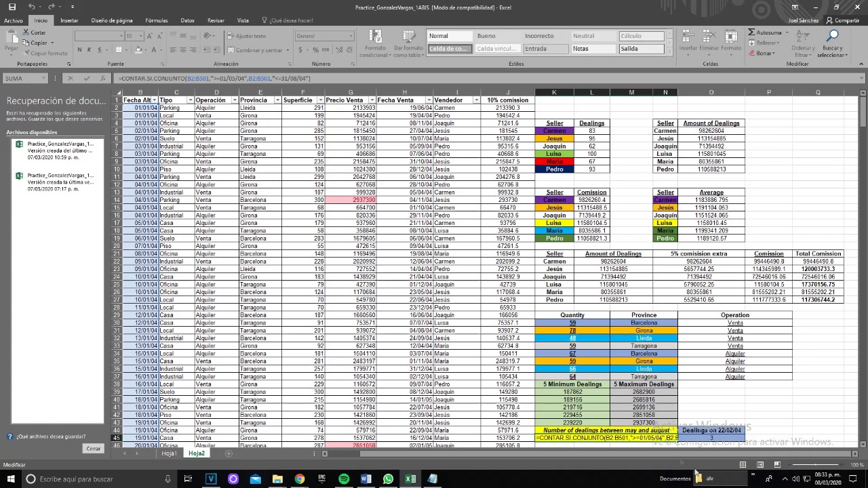868x488 pixels.
Task: Expand Combinar y centrar options
Action: pyautogui.click(x=288, y=50)
